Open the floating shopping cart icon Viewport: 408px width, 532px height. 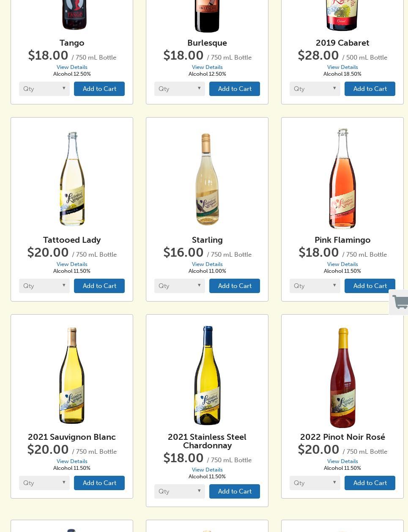click(x=400, y=302)
